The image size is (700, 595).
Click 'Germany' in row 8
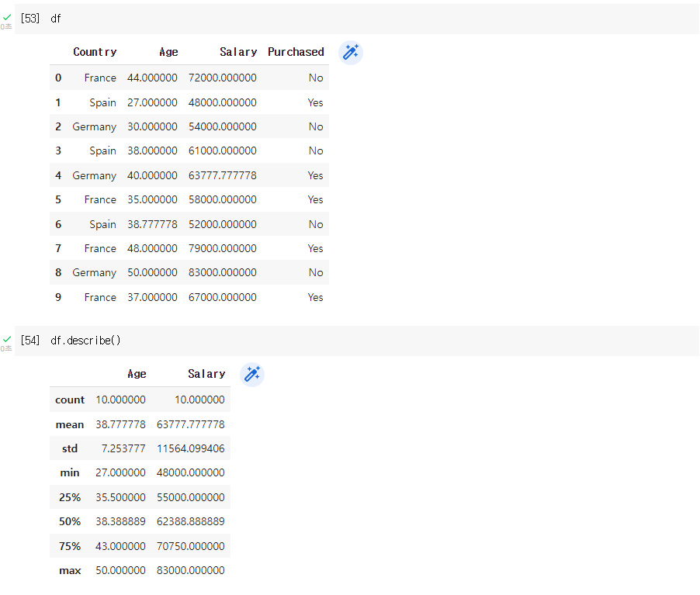tap(94, 273)
